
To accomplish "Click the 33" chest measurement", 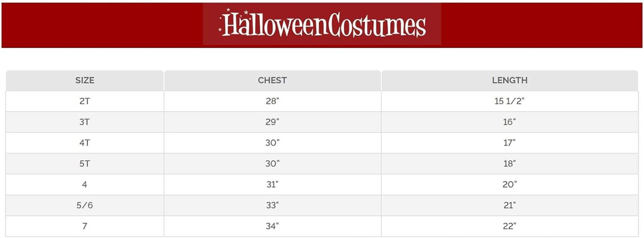I will click(x=272, y=206).
